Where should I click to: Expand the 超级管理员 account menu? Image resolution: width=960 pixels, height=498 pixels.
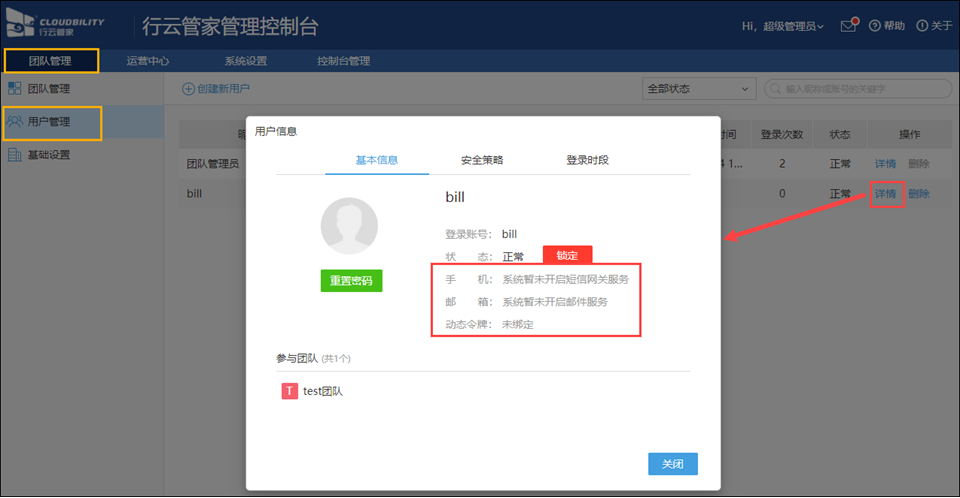pyautogui.click(x=783, y=26)
